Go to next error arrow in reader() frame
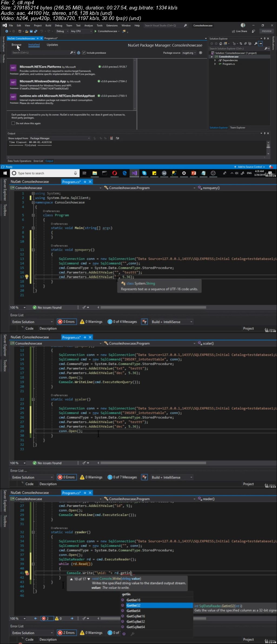The height and width of the screenshot is (644, 277). (72, 618)
